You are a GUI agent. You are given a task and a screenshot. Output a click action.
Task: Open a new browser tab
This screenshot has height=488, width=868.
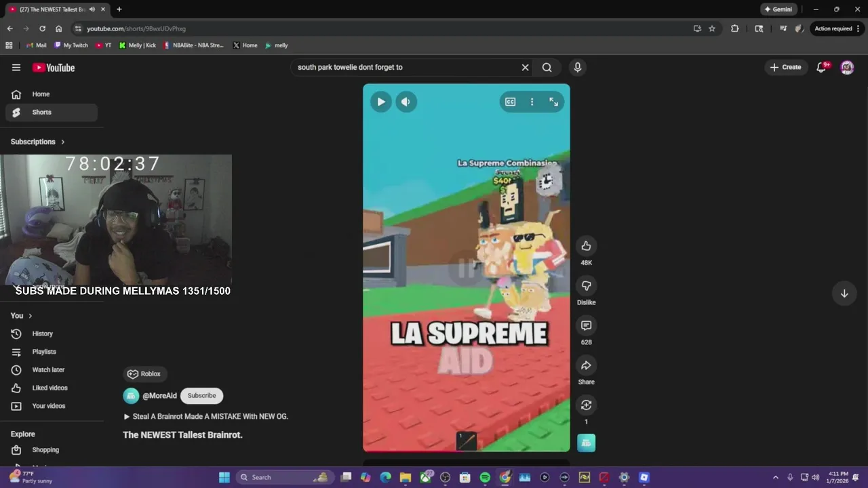(x=119, y=9)
